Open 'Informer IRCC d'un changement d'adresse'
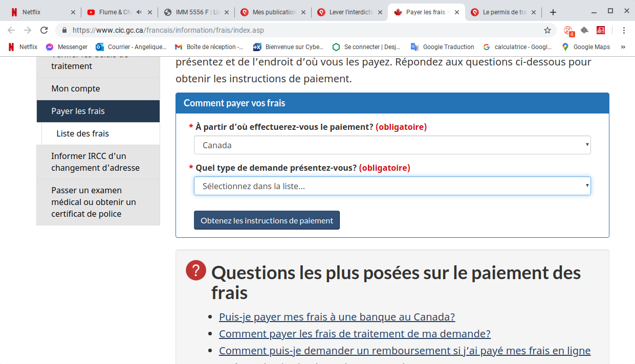 (95, 162)
